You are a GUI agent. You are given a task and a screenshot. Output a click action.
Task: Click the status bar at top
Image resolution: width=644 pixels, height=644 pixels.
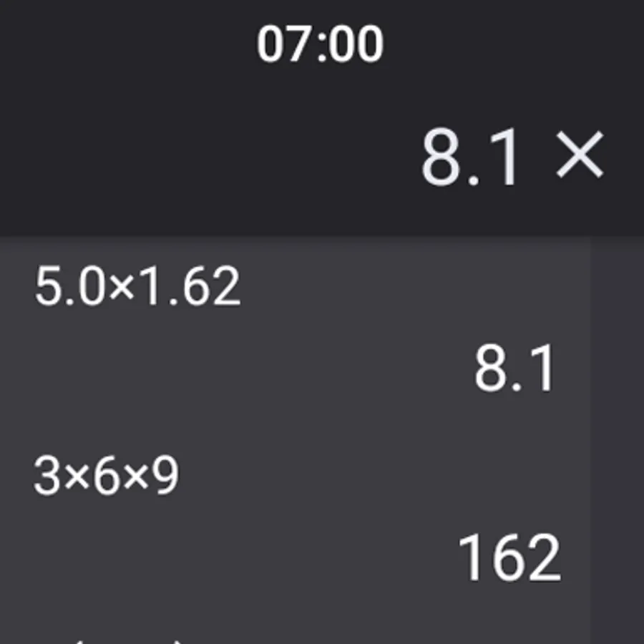[322, 43]
